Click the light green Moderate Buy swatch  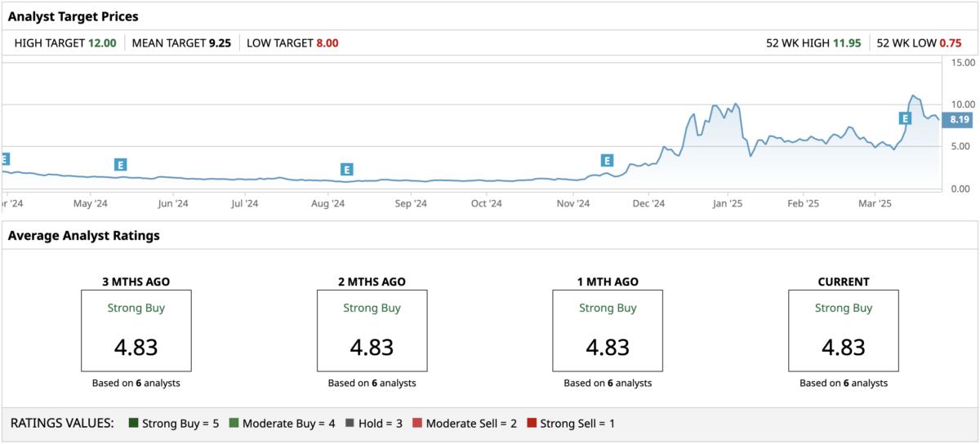click(x=234, y=424)
